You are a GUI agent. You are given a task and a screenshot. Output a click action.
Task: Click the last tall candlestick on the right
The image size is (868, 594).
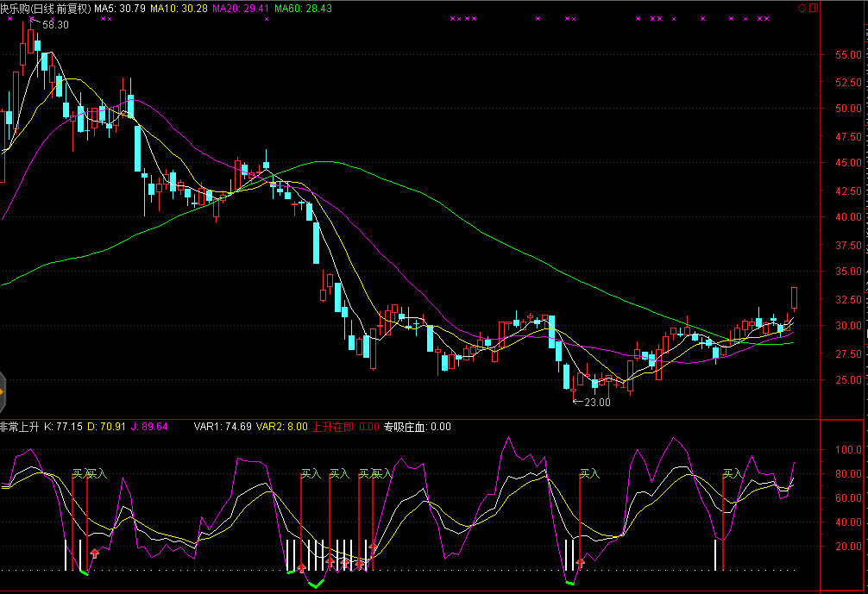click(x=794, y=298)
